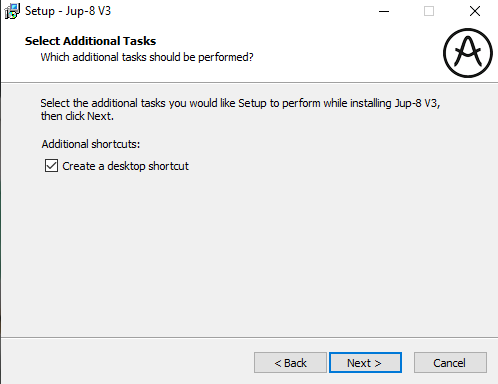Click the 'Create a desktop shortcut' label text
Image resolution: width=498 pixels, height=384 pixels.
125,166
